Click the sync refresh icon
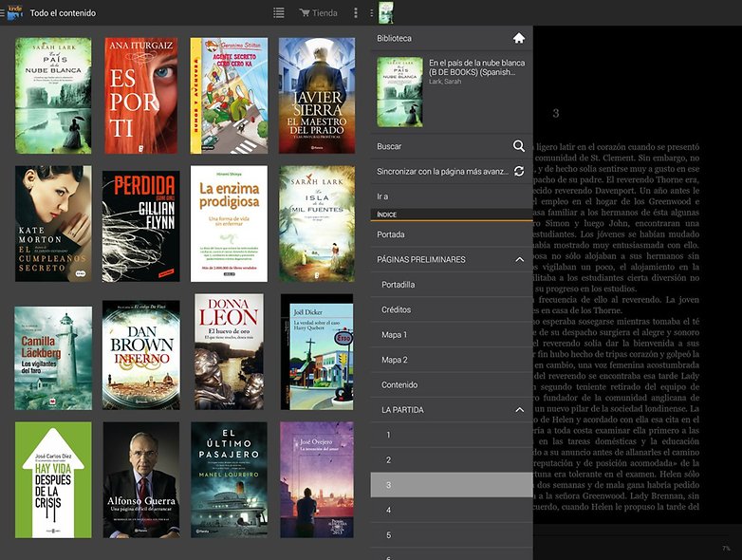 519,172
